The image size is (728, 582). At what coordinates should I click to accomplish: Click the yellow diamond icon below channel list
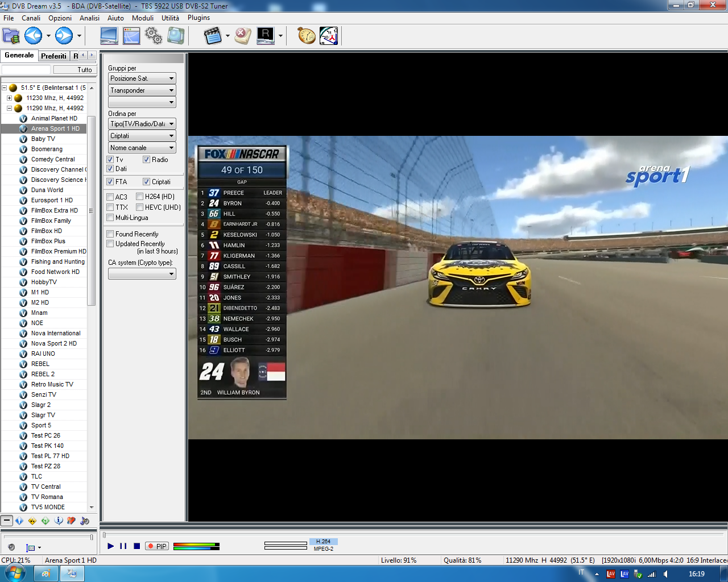(x=32, y=520)
